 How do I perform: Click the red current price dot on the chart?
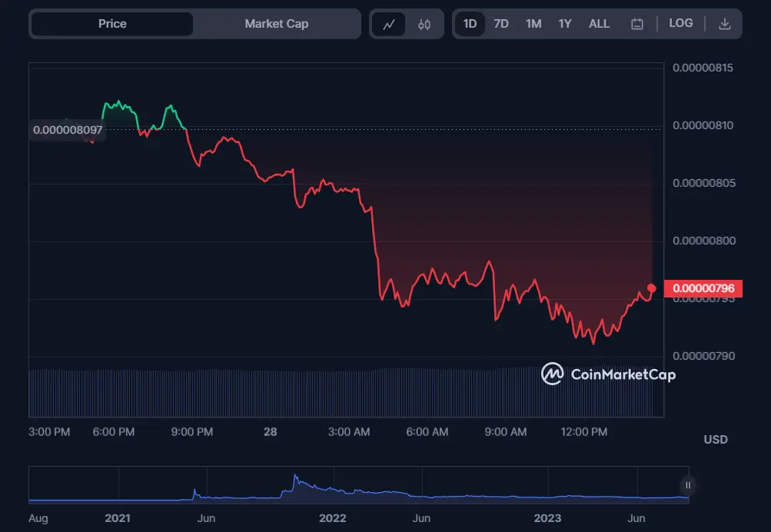[652, 288]
